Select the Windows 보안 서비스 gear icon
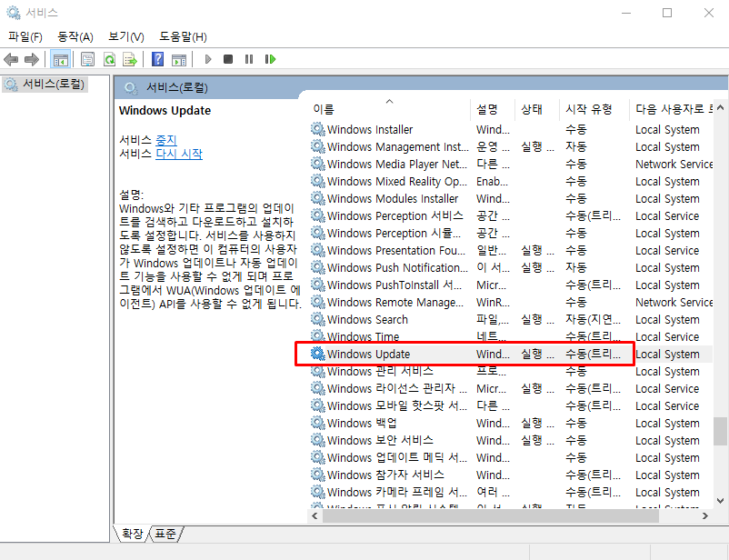 (x=318, y=440)
